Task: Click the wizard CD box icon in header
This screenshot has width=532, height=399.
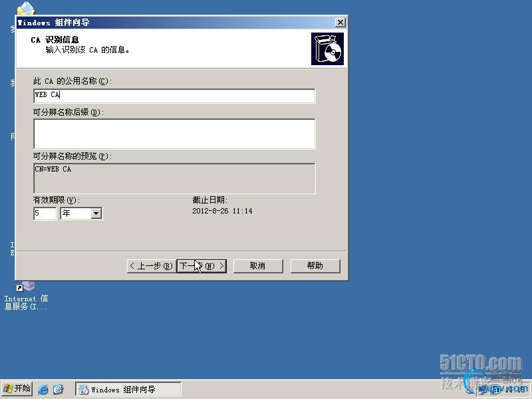Action: (x=327, y=49)
